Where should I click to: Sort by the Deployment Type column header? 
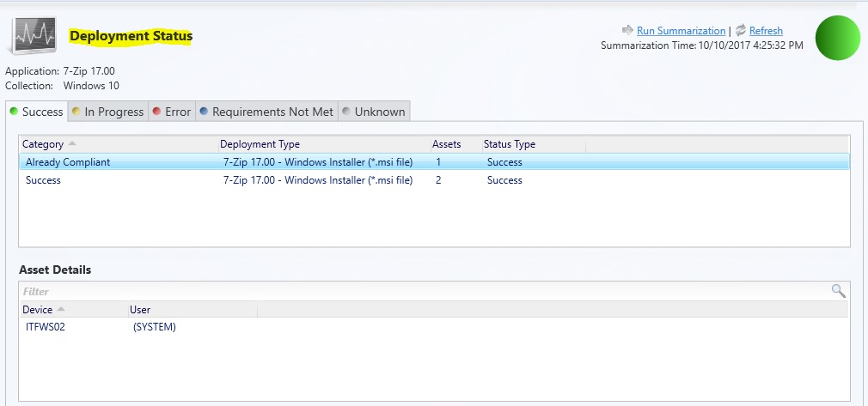324,144
